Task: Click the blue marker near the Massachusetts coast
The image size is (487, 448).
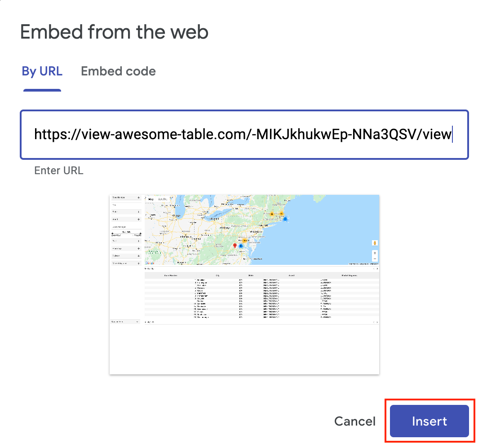Action: (x=285, y=219)
